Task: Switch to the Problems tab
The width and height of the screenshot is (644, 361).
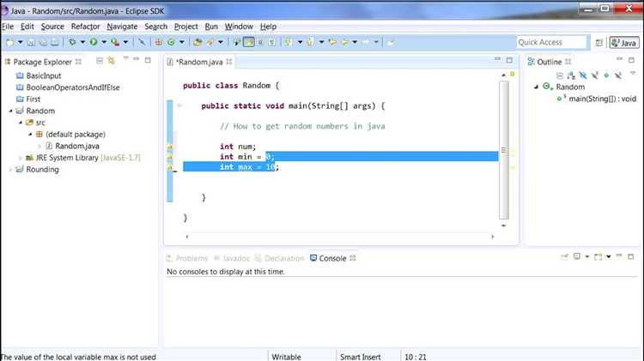Action: click(187, 258)
